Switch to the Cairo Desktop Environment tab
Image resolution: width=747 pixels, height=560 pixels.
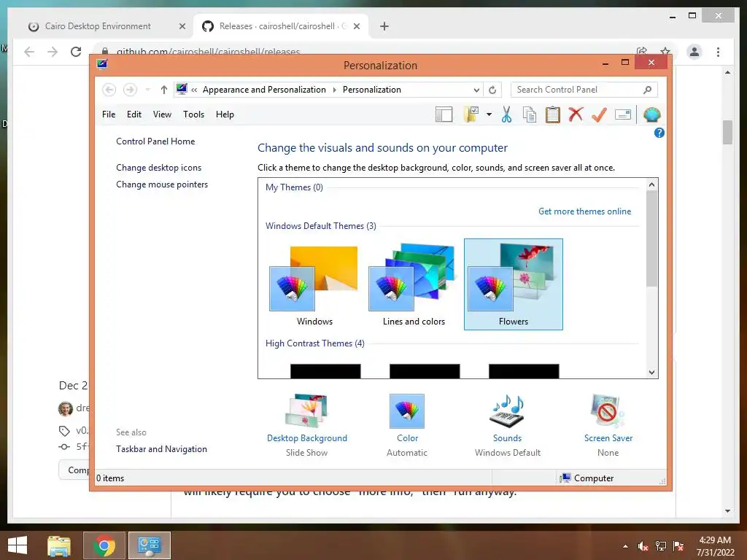pyautogui.click(x=98, y=26)
